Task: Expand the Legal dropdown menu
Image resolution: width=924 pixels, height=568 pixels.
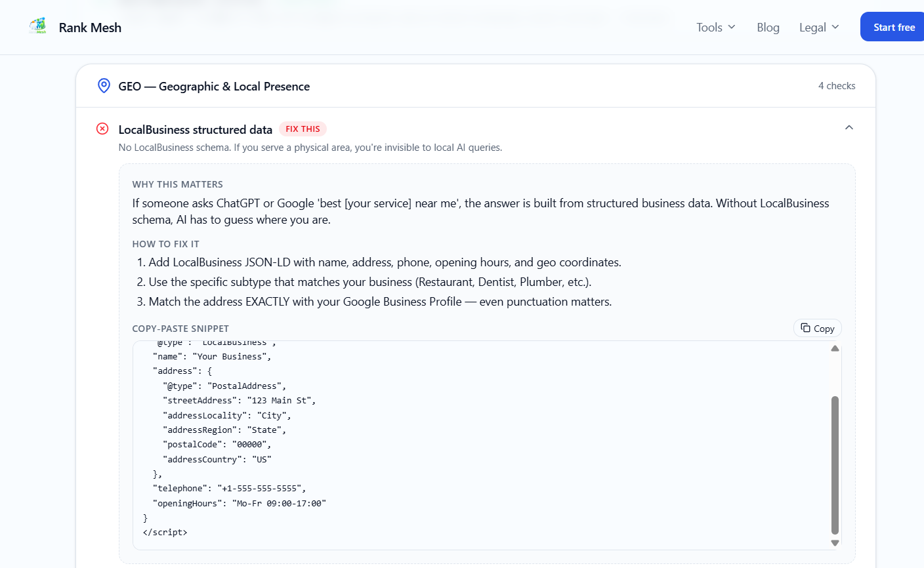Action: tap(819, 27)
